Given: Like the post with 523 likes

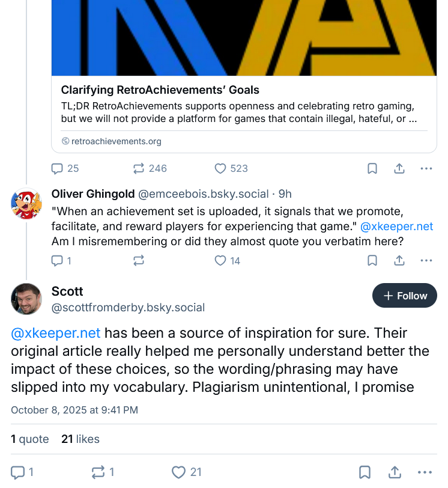Looking at the screenshot, I should (x=221, y=168).
